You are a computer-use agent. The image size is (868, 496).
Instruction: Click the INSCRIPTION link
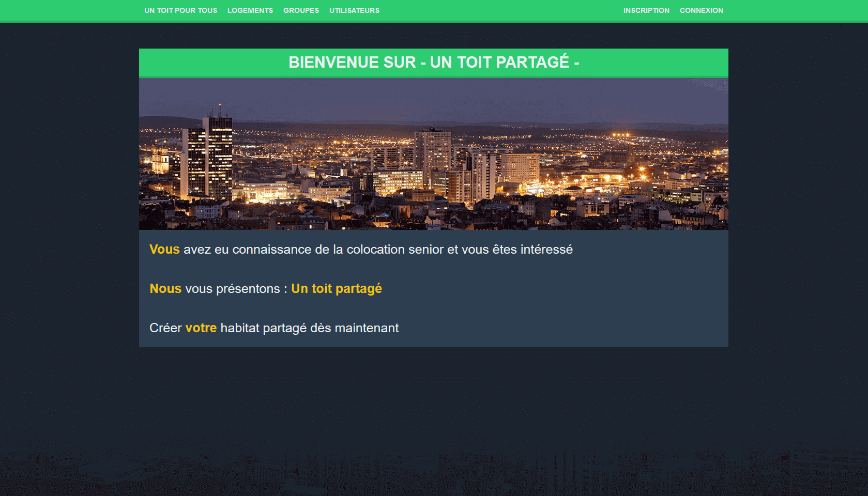click(x=646, y=10)
